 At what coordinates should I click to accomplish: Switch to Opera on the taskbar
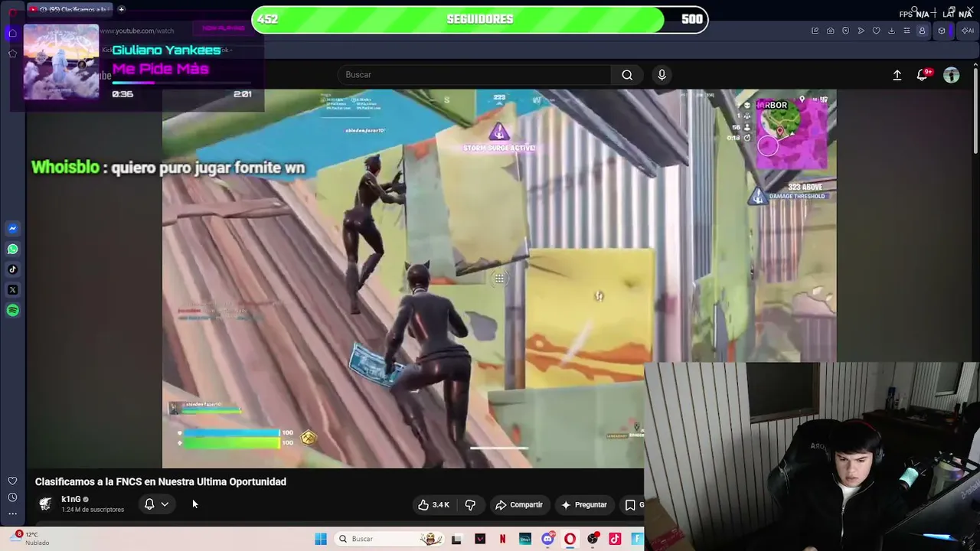570,539
